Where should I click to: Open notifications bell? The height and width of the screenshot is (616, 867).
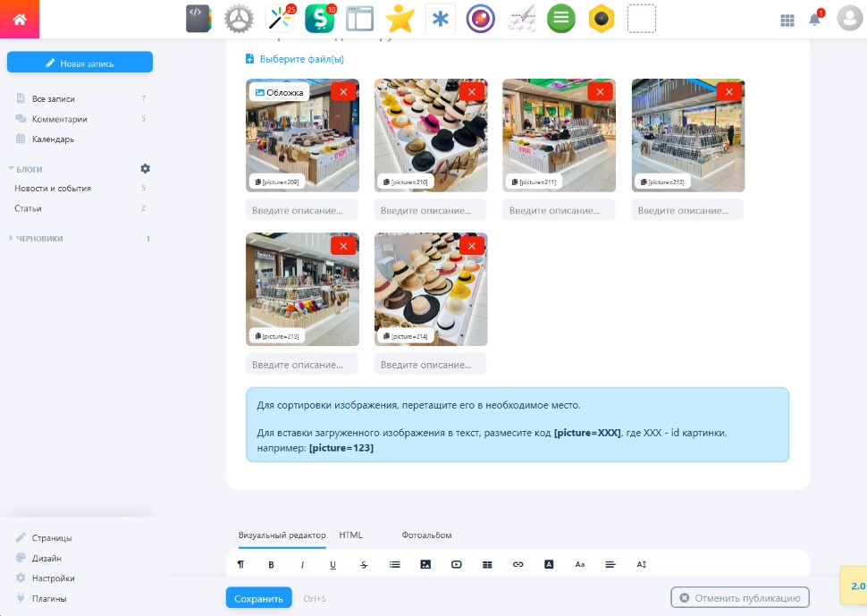pos(814,20)
